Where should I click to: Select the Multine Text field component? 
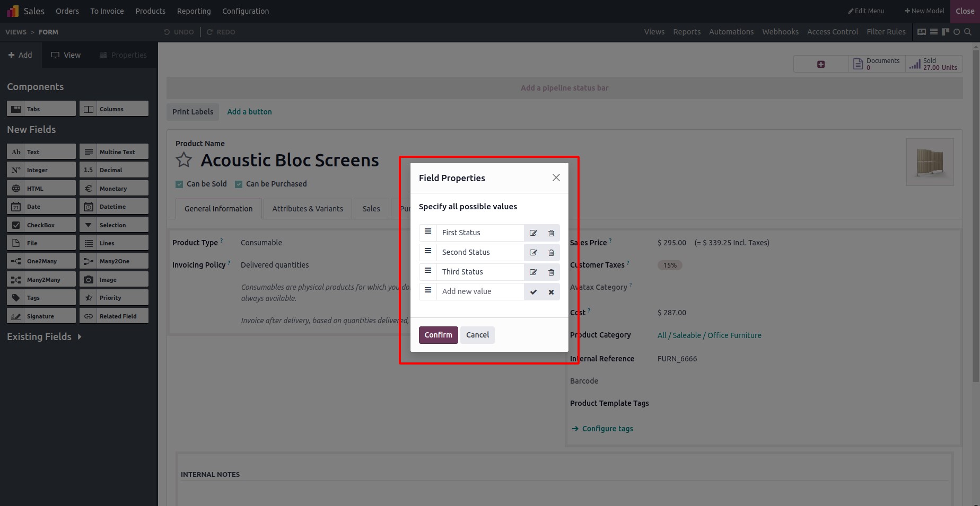pyautogui.click(x=114, y=152)
